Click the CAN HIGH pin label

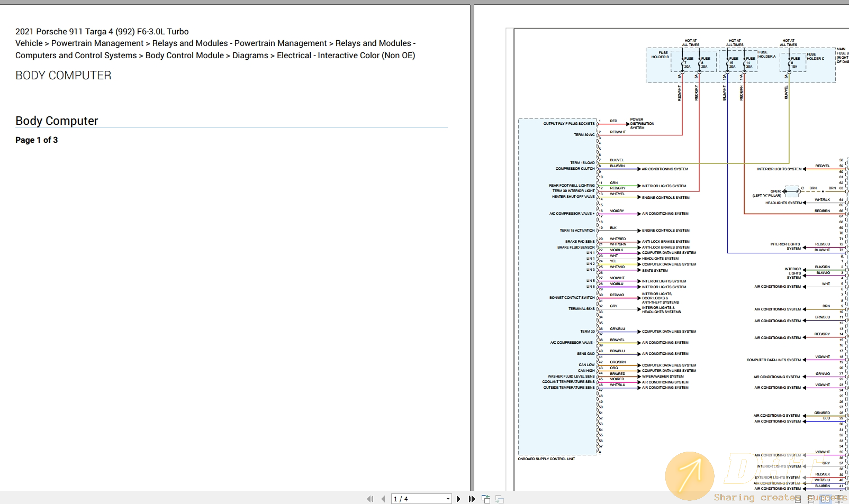pos(586,371)
